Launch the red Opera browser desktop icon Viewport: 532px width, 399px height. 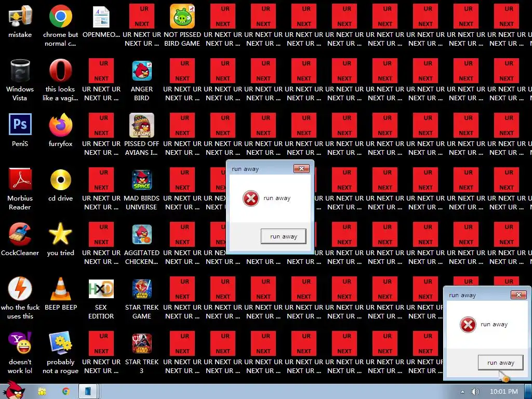point(60,71)
